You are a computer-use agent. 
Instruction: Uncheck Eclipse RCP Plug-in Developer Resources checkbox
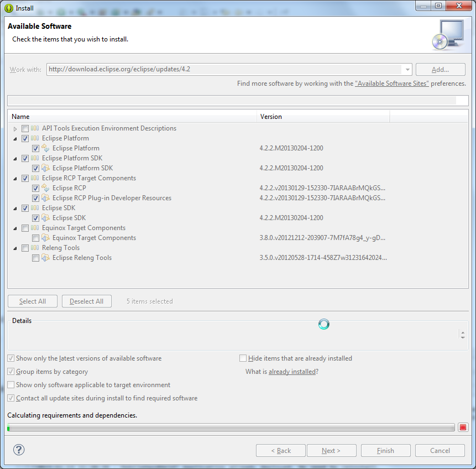[35, 199]
